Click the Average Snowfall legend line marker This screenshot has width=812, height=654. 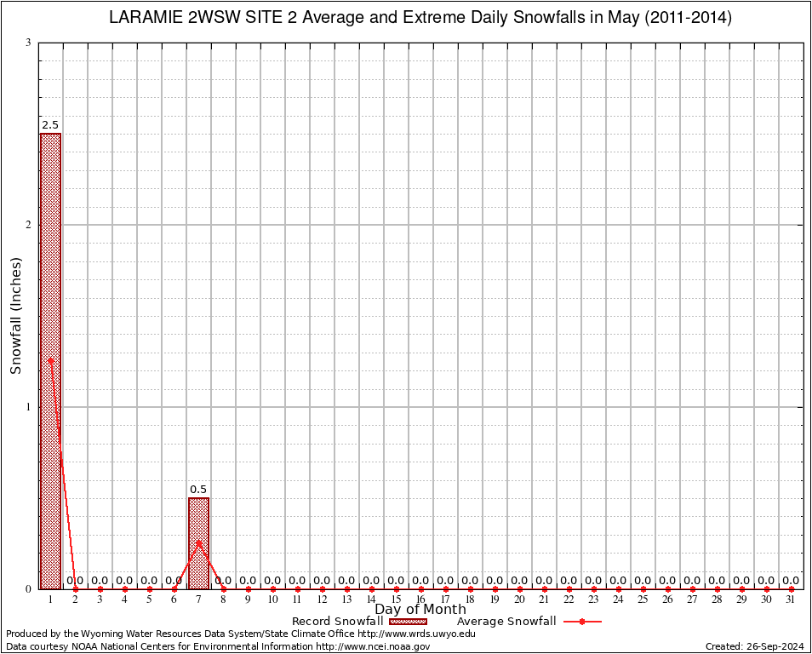581,622
